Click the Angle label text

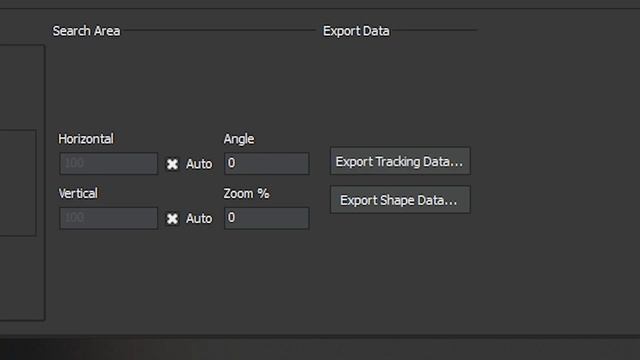(x=239, y=139)
